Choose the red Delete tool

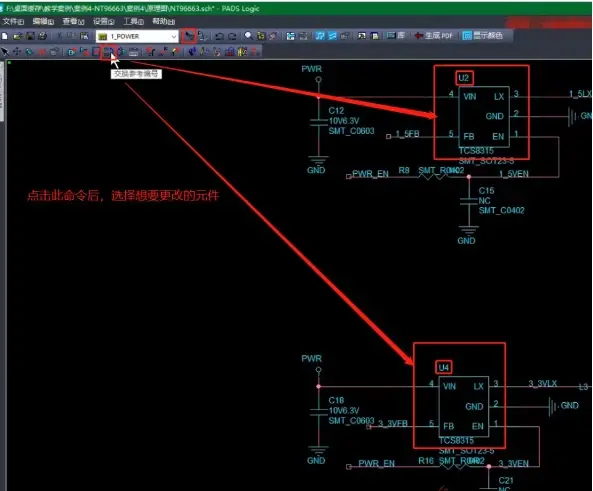pos(42,52)
